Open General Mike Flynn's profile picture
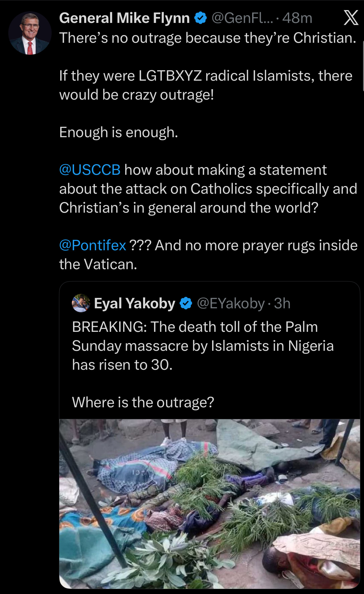 click(30, 34)
